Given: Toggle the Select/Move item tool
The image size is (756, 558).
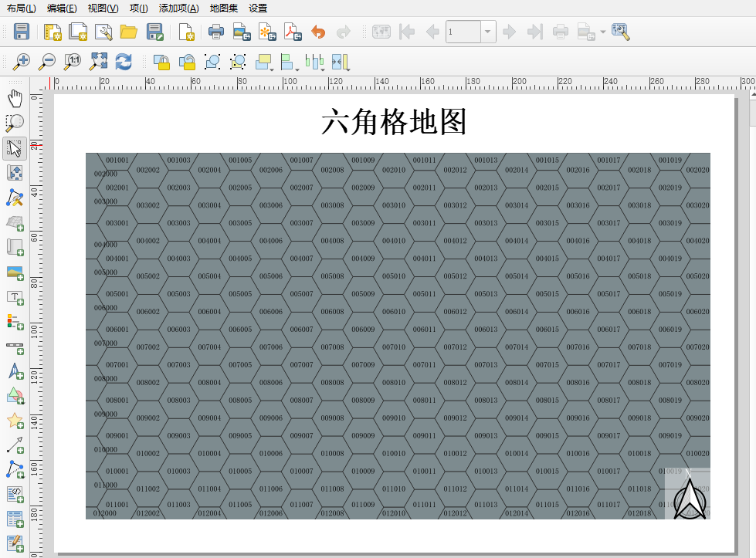Looking at the screenshot, I should coord(15,147).
